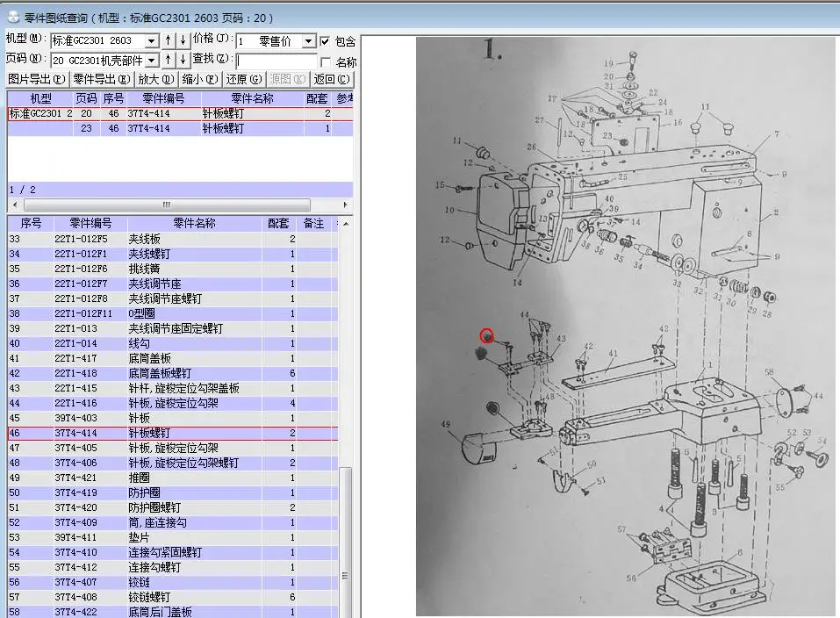The width and height of the screenshot is (840, 618).
Task: Select row 50 防护圈
Action: coord(173,492)
